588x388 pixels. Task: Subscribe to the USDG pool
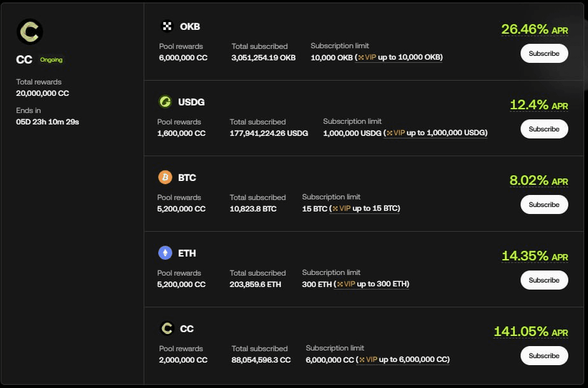[544, 129]
